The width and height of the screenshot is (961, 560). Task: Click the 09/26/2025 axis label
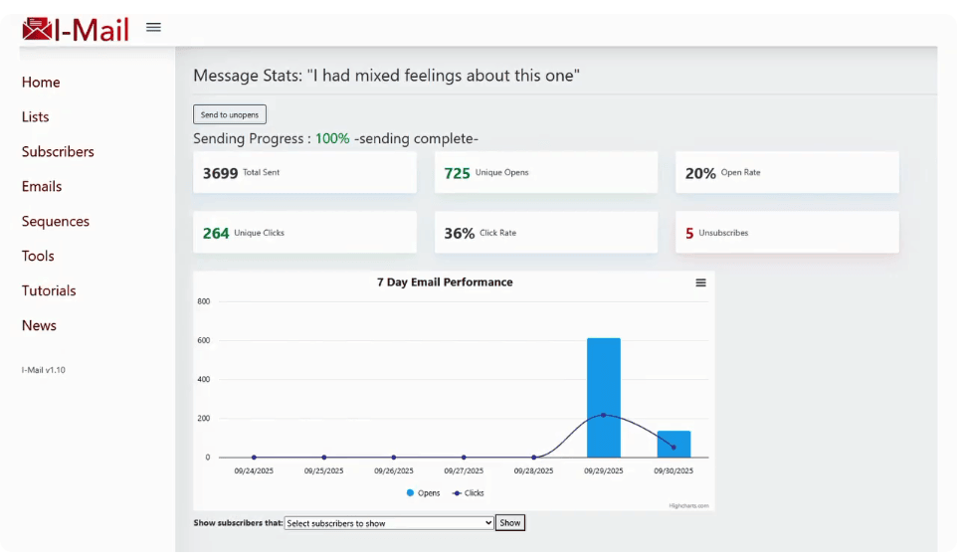(x=394, y=471)
